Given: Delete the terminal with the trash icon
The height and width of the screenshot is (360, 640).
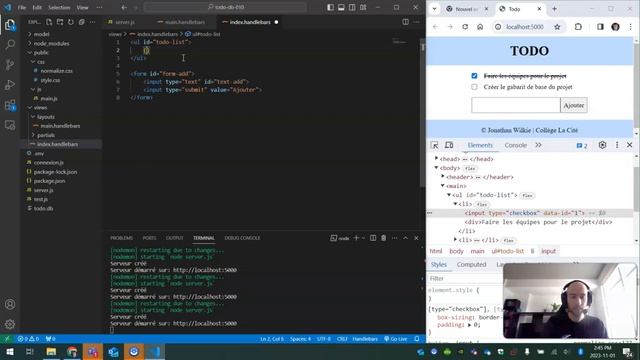Looking at the screenshot, I should pyautogui.click(x=384, y=238).
